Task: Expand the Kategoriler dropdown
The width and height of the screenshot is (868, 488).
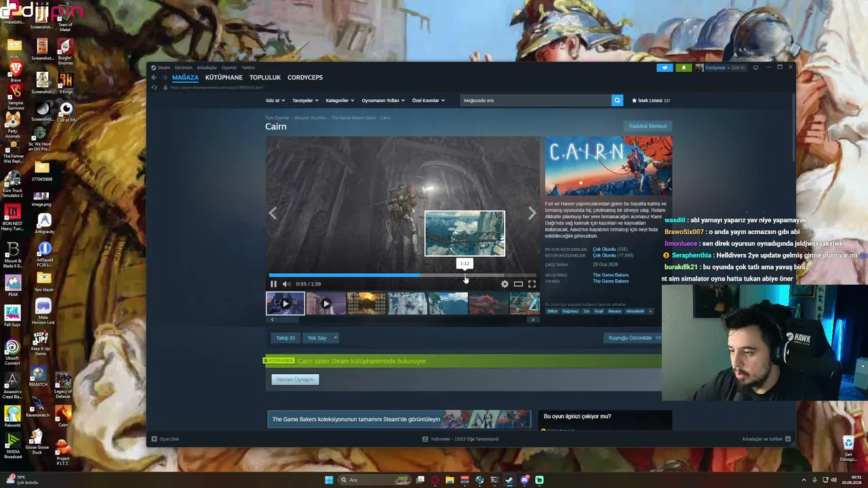Action: coord(340,100)
